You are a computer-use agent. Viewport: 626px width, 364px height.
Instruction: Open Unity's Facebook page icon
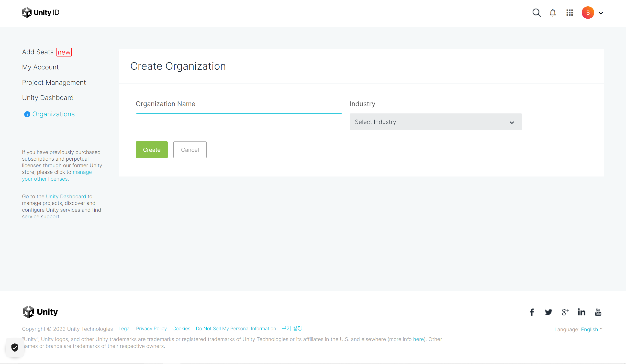coord(532,312)
